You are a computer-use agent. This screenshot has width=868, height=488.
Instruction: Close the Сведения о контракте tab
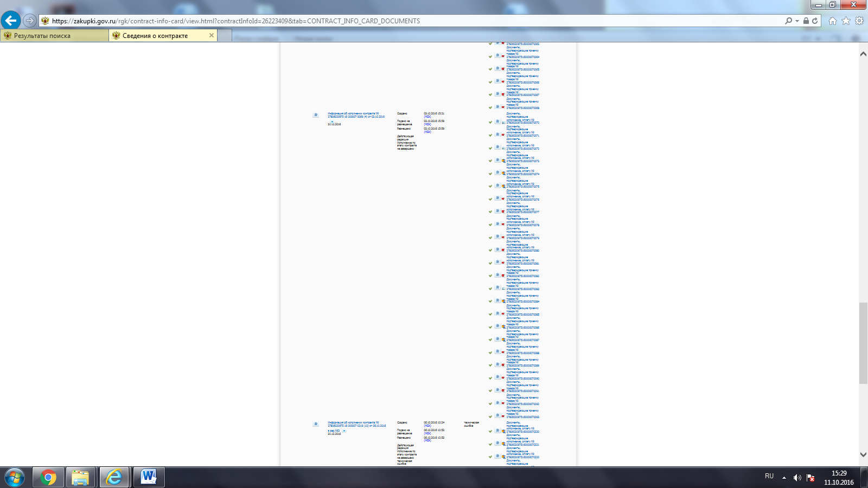click(x=212, y=35)
